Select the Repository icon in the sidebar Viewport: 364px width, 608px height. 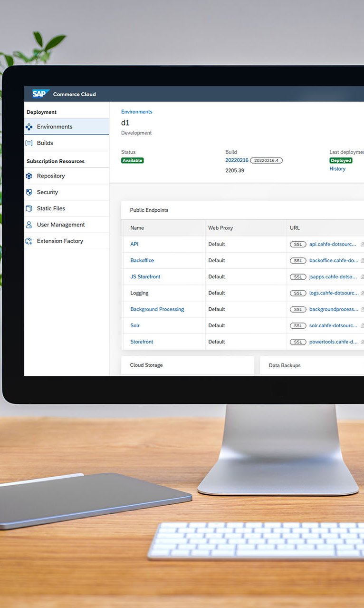tap(29, 176)
